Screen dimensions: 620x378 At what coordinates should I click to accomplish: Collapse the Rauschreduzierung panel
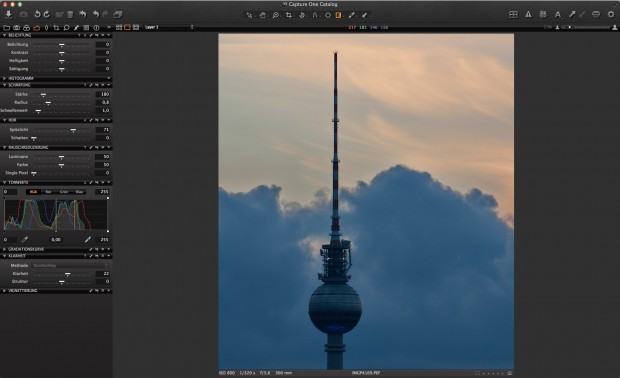pyautogui.click(x=4, y=147)
